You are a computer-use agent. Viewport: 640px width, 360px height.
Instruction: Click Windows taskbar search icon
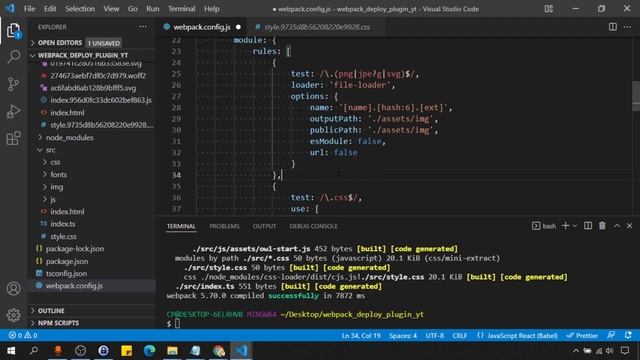pos(34,351)
